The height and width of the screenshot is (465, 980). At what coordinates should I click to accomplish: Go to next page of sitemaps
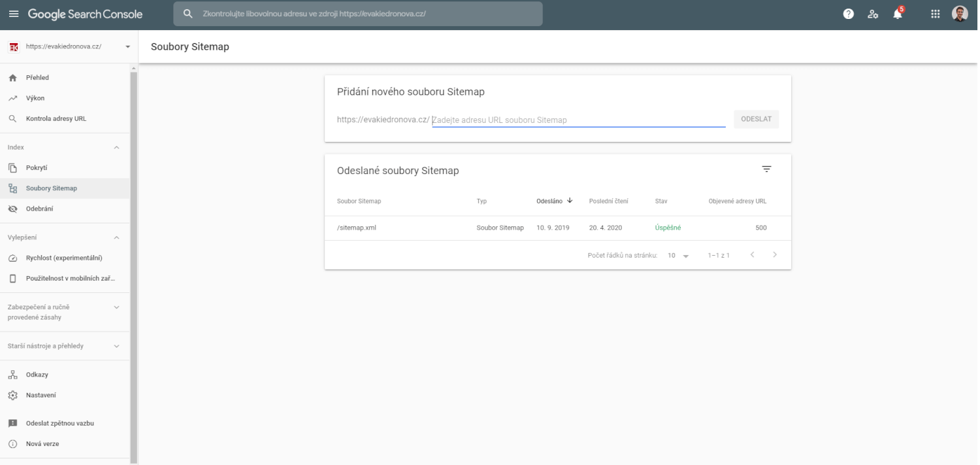click(775, 255)
